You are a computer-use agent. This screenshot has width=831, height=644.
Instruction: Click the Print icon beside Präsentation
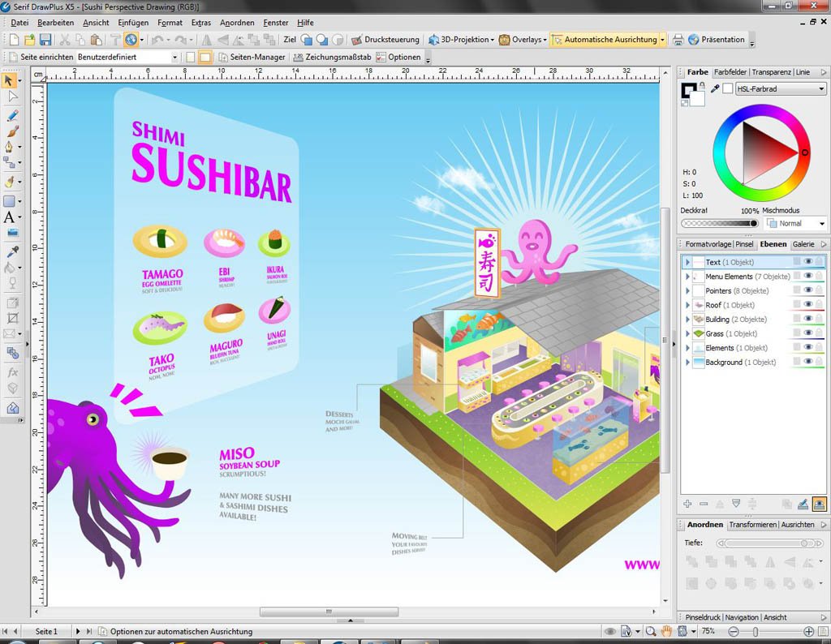tap(678, 40)
